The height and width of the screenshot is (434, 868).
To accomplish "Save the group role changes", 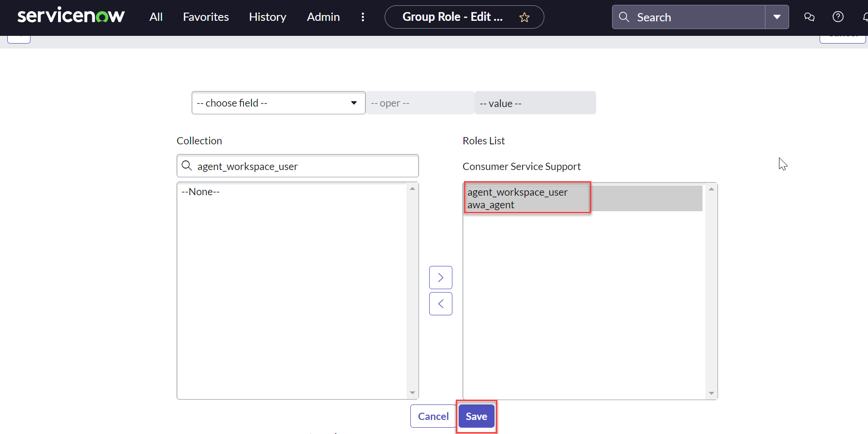I will coord(476,417).
